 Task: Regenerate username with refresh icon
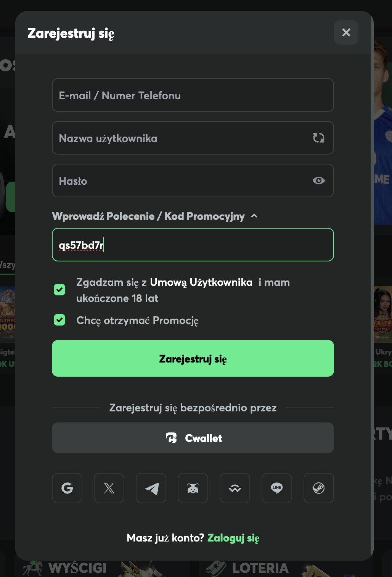(319, 138)
